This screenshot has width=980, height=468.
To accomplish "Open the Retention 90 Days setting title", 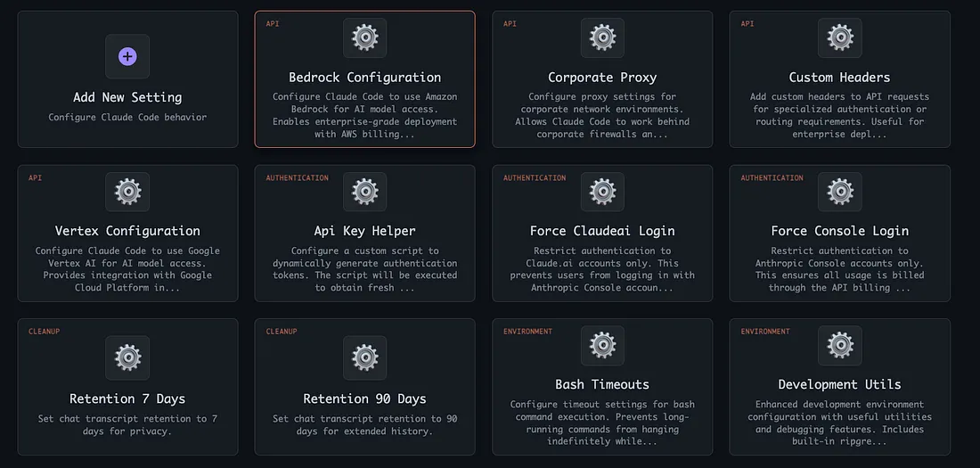I will [x=364, y=398].
